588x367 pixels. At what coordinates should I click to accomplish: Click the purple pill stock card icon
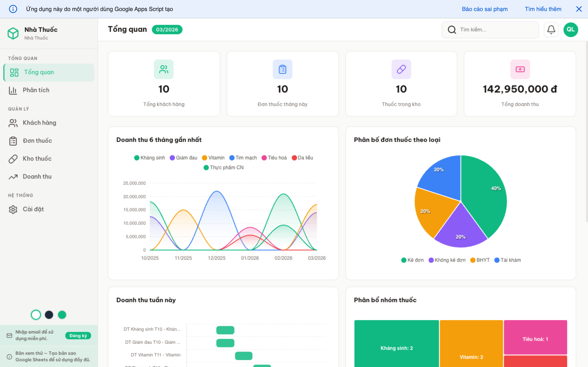click(401, 69)
